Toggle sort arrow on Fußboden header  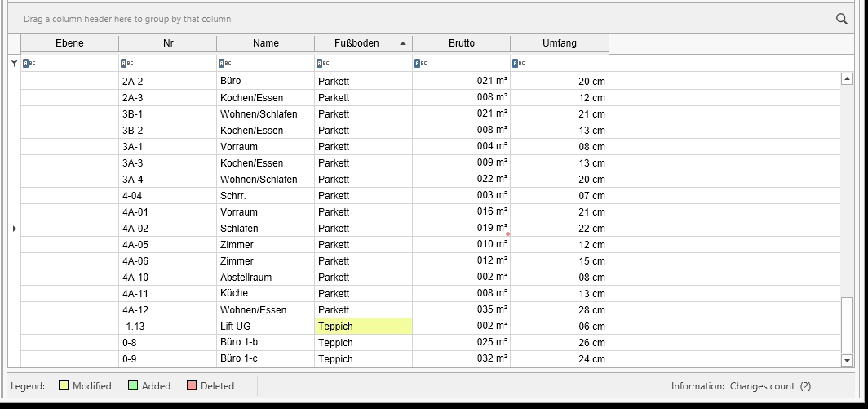pos(402,43)
